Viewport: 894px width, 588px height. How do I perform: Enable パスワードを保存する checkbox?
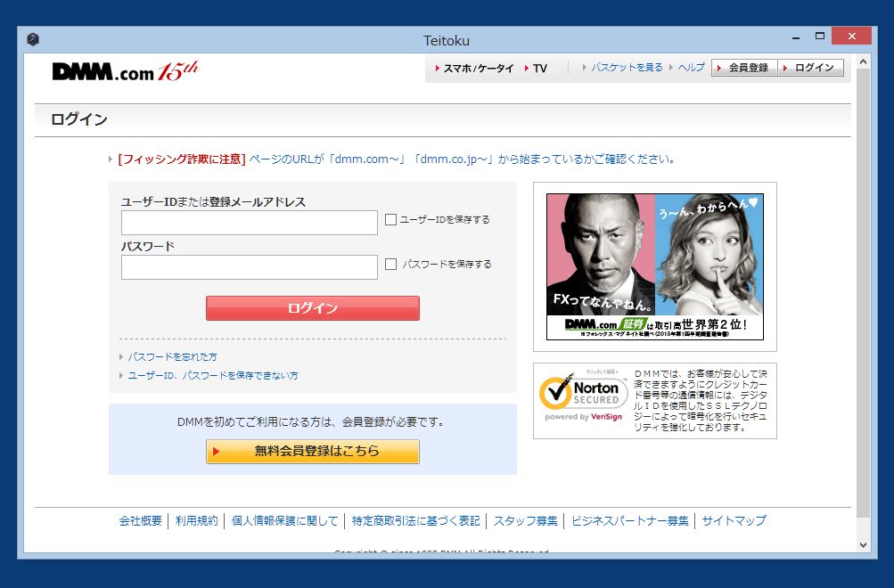tap(390, 264)
